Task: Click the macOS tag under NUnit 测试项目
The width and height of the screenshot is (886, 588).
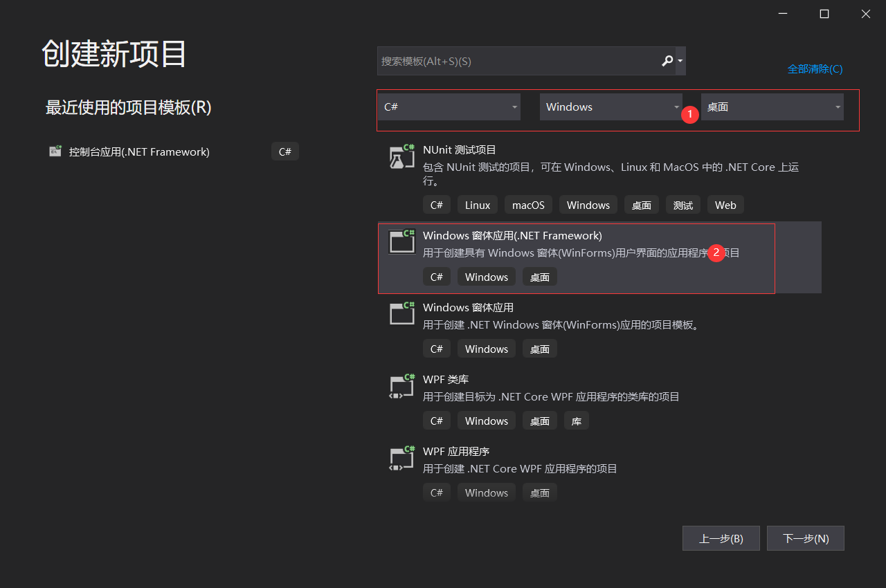Action: pyautogui.click(x=528, y=205)
